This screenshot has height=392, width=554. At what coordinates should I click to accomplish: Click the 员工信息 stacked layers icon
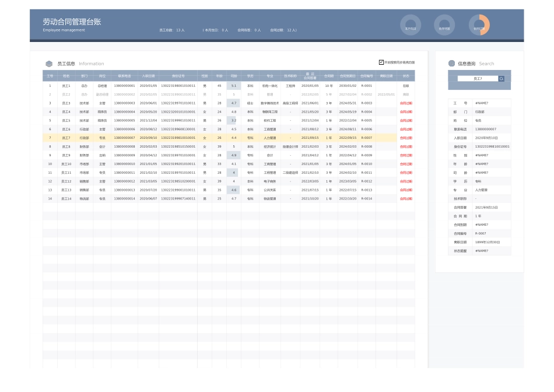pos(49,64)
